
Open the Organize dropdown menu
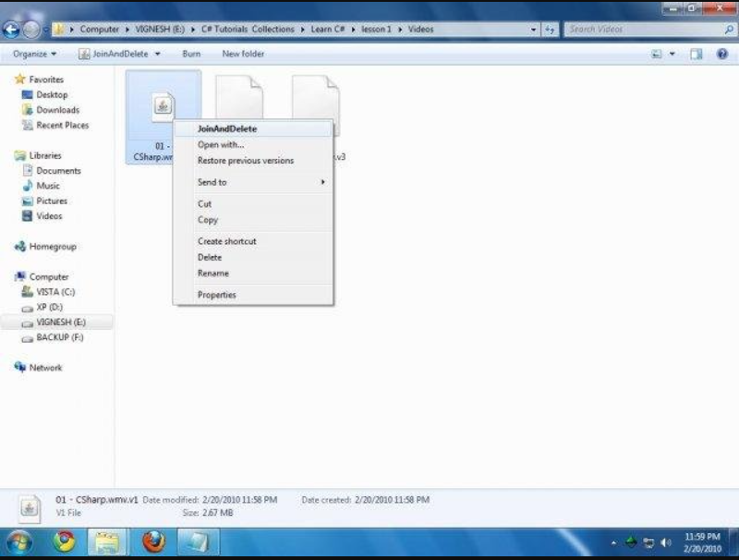(x=35, y=55)
